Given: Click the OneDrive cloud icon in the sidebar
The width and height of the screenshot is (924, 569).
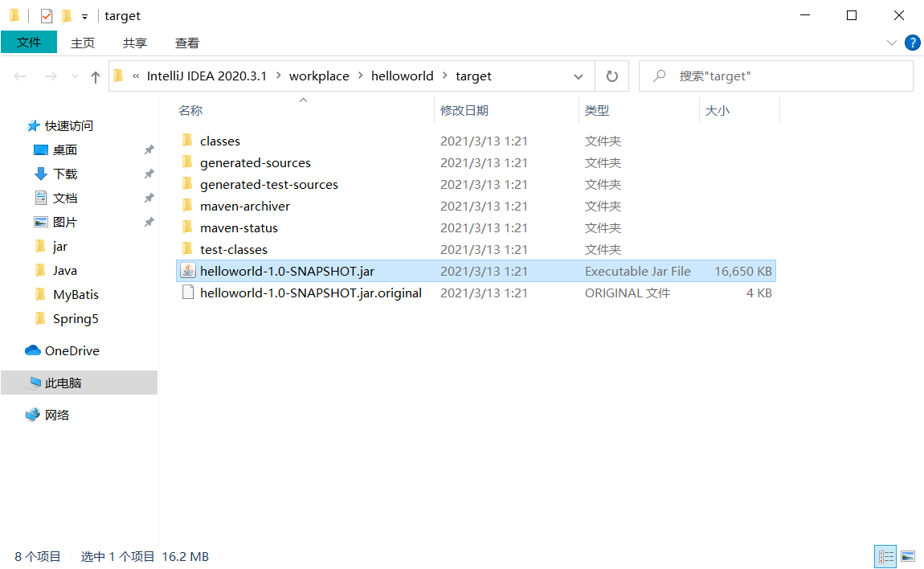Looking at the screenshot, I should [32, 350].
